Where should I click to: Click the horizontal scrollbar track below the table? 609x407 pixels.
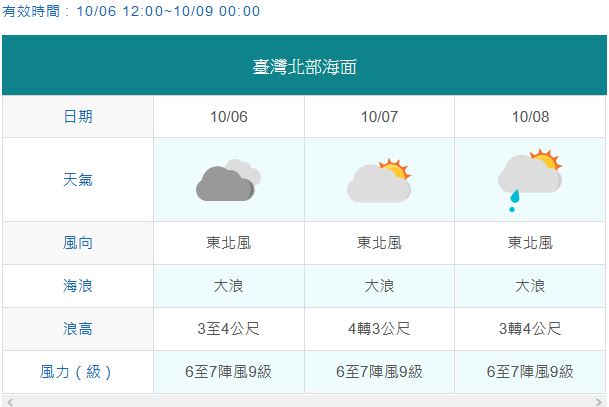[x=304, y=402]
